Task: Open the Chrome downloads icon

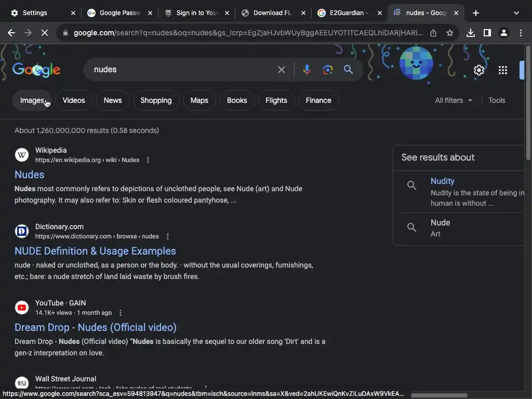Action: click(471, 33)
